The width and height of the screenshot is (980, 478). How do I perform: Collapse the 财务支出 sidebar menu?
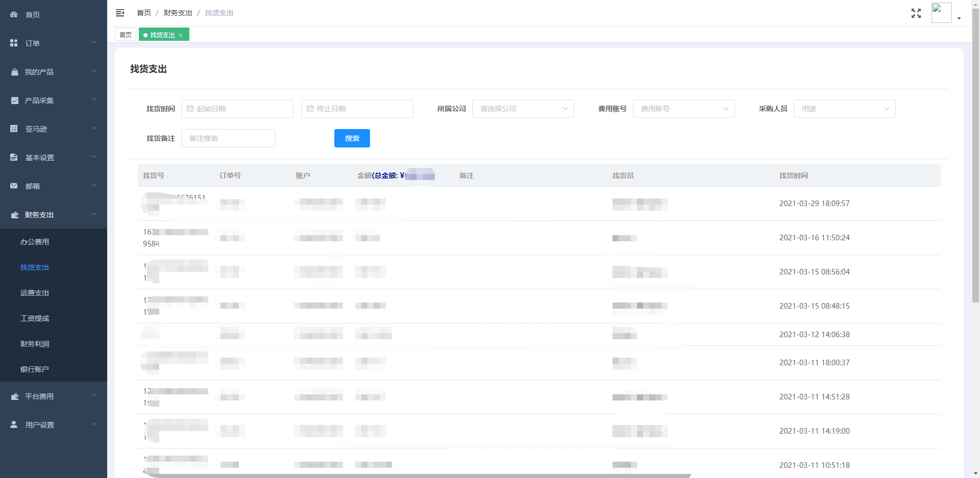click(x=54, y=215)
